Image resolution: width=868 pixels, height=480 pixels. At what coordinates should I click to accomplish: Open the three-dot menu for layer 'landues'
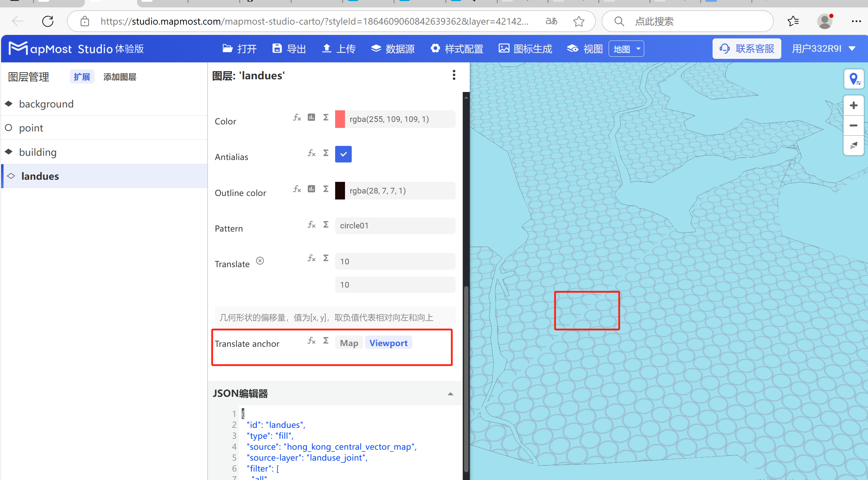pyautogui.click(x=454, y=75)
